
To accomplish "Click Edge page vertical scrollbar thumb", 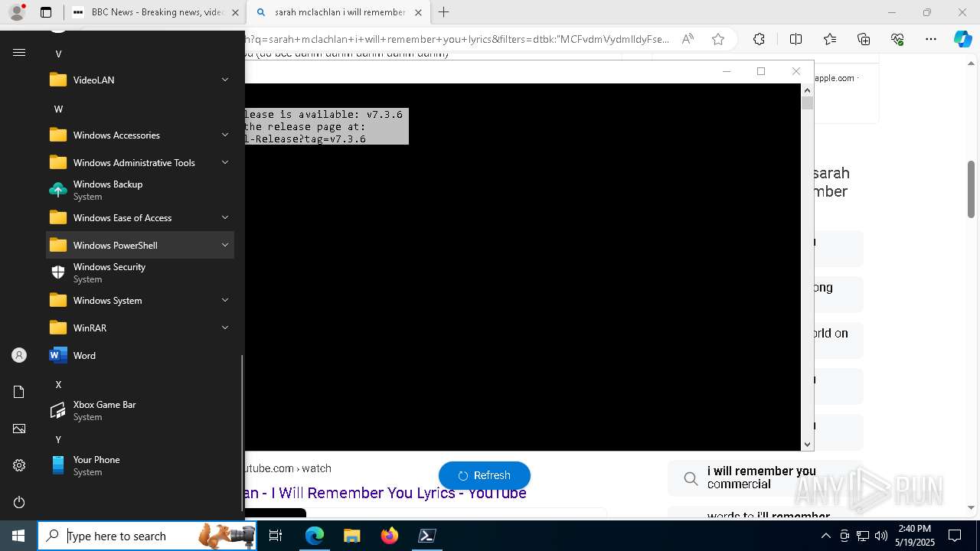I will coord(971,190).
